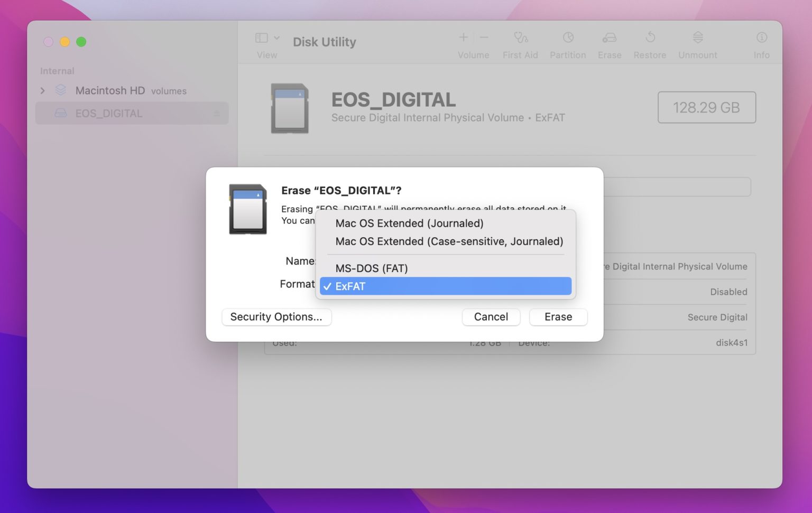Choose Mac OS Extended (Case-sensitive, Journaled)
The image size is (812, 513).
pyautogui.click(x=445, y=241)
